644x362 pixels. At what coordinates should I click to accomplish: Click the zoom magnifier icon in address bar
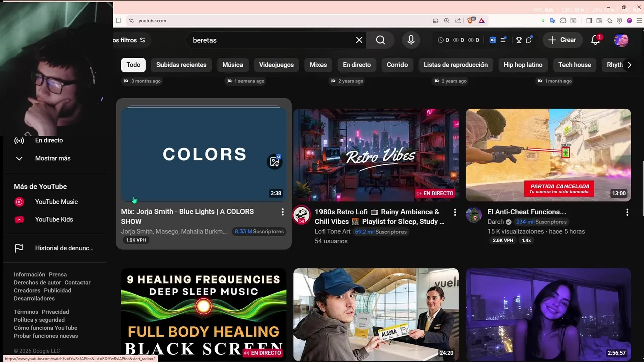(447, 21)
